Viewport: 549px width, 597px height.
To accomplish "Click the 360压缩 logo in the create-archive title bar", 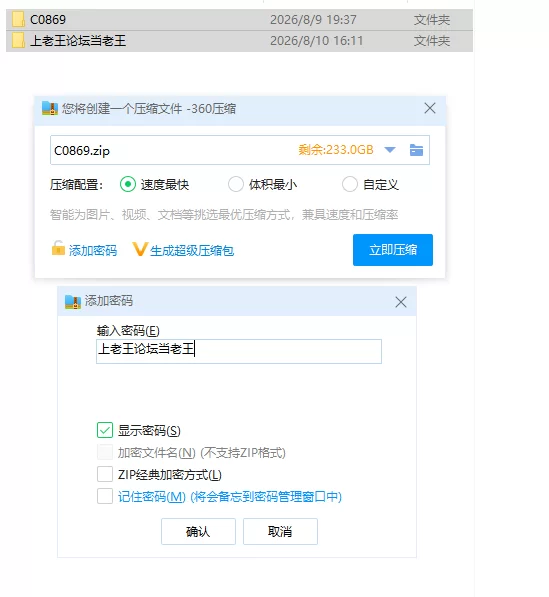I will pos(49,109).
